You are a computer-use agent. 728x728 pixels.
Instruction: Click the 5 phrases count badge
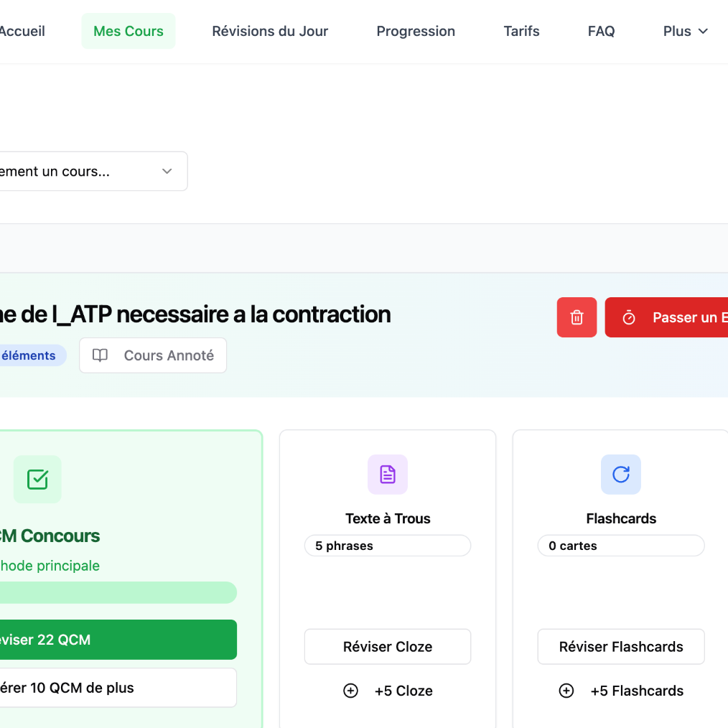point(388,546)
